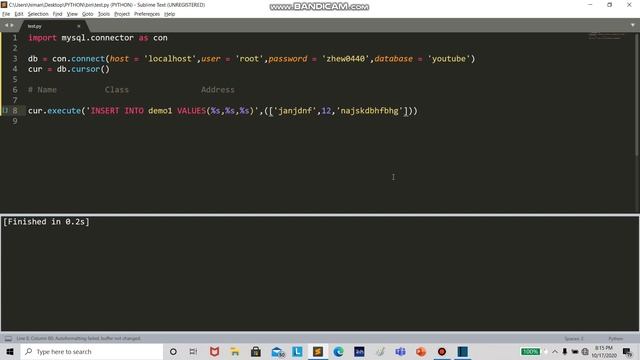This screenshot has width=640, height=360.
Task: Open the Find menu
Action: [x=58, y=14]
